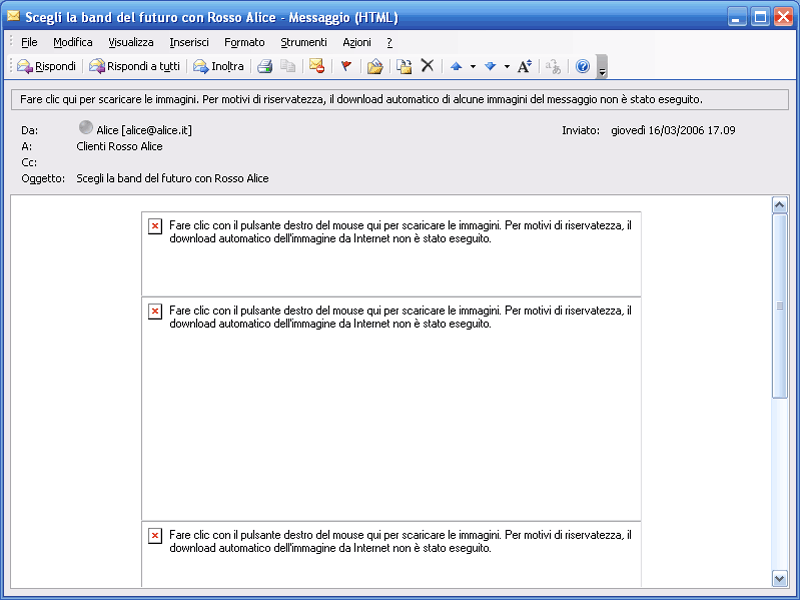Screen dimensions: 800x600
Task: Open the ? help menu
Action: click(x=390, y=42)
